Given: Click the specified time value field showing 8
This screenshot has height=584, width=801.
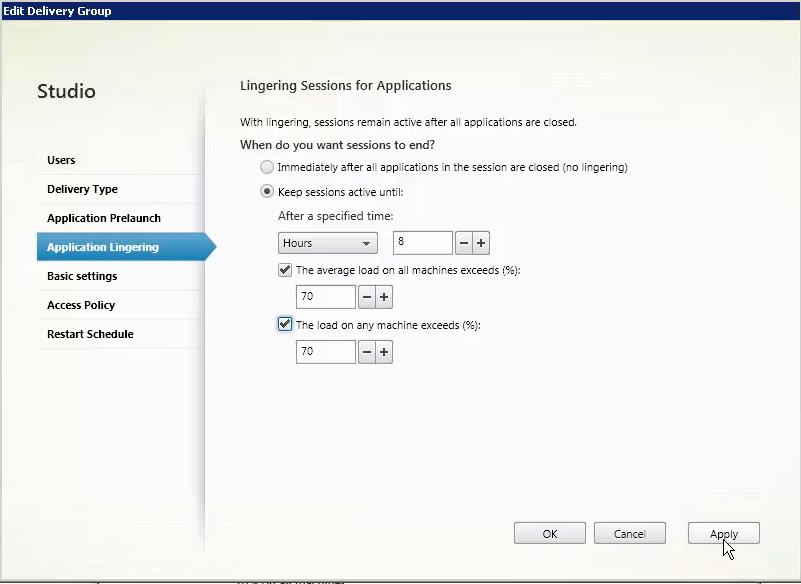Looking at the screenshot, I should click(x=422, y=243).
